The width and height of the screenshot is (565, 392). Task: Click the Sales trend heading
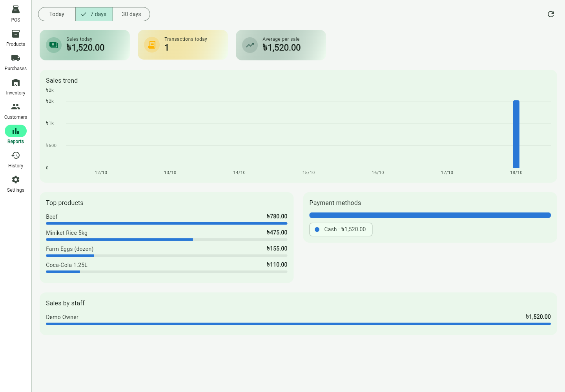click(62, 80)
